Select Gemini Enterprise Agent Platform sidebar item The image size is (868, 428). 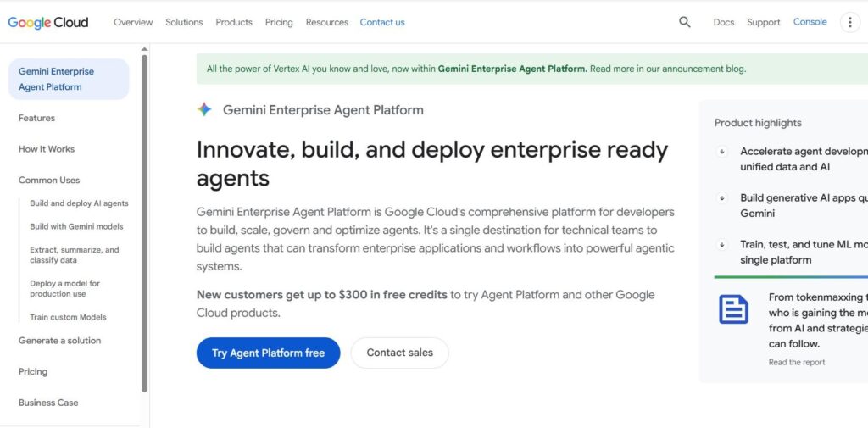pyautogui.click(x=69, y=79)
